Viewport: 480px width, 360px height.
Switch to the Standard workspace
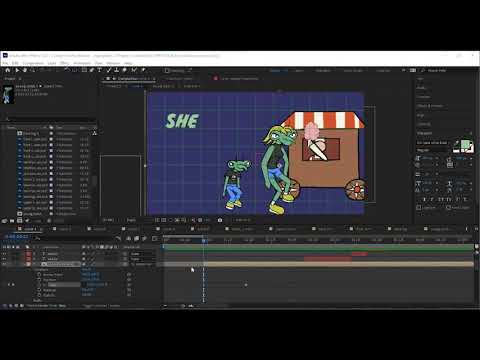[323, 71]
